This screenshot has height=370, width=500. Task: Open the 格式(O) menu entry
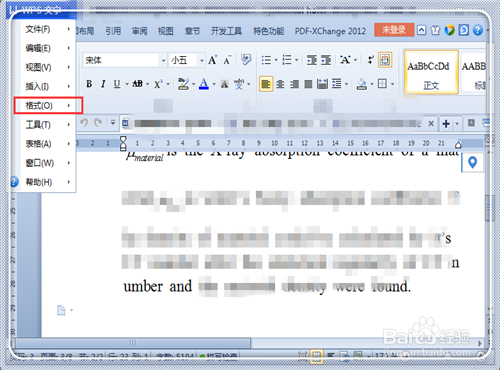point(48,106)
